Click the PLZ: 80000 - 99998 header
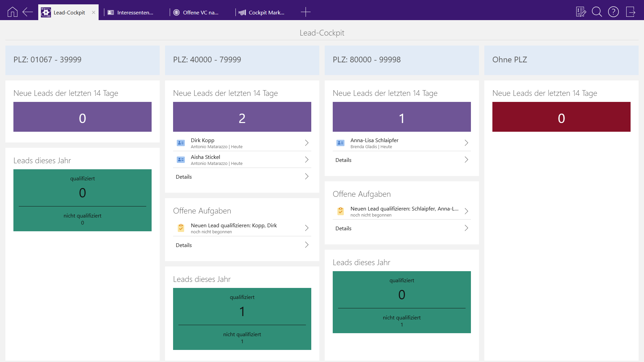644x362 pixels. point(402,60)
